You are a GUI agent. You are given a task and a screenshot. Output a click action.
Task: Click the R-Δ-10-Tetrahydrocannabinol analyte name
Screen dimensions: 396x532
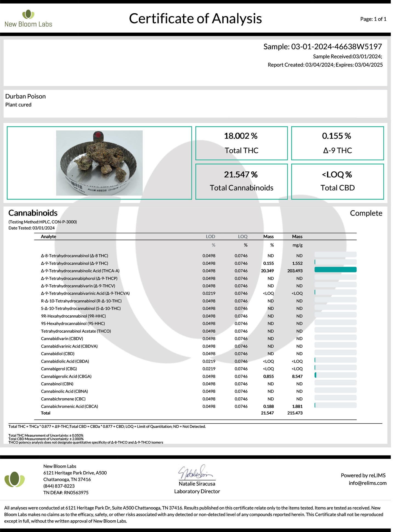coord(81,301)
